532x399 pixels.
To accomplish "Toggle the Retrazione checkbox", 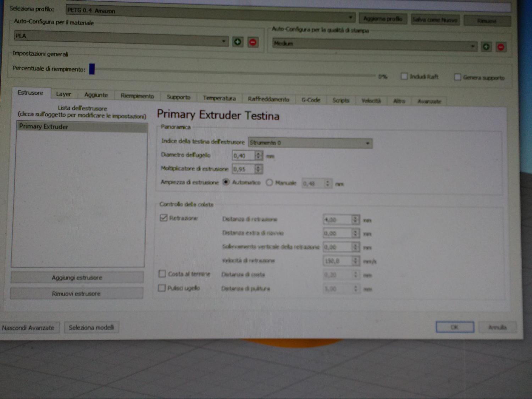I will (x=164, y=218).
